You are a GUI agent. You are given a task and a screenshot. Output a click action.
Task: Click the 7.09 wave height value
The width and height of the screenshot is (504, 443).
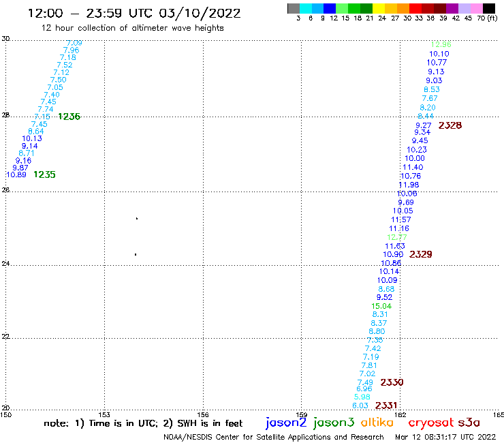(74, 43)
